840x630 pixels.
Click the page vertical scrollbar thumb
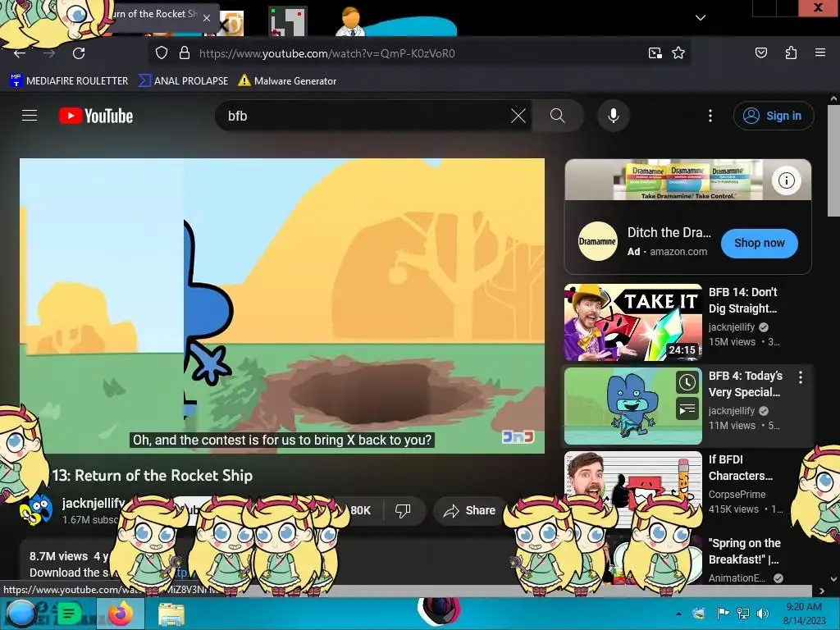point(833,161)
